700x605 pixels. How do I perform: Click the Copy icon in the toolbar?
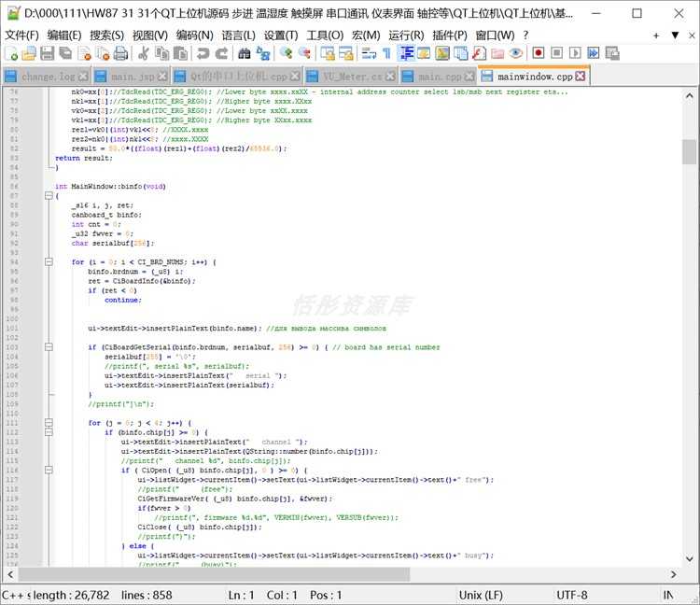click(161, 53)
